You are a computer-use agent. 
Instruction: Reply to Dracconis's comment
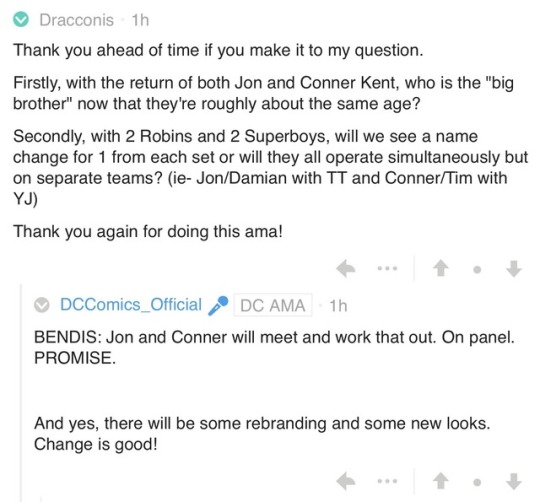pyautogui.click(x=346, y=269)
